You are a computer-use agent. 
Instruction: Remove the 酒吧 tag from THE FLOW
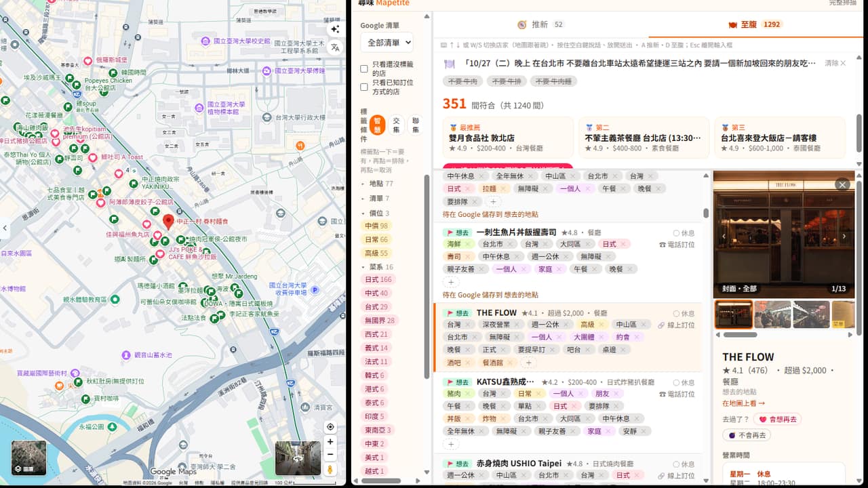click(468, 363)
